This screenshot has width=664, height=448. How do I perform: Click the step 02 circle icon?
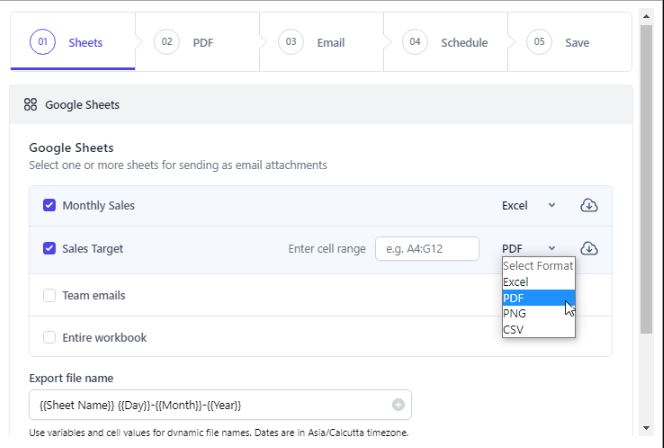(166, 42)
